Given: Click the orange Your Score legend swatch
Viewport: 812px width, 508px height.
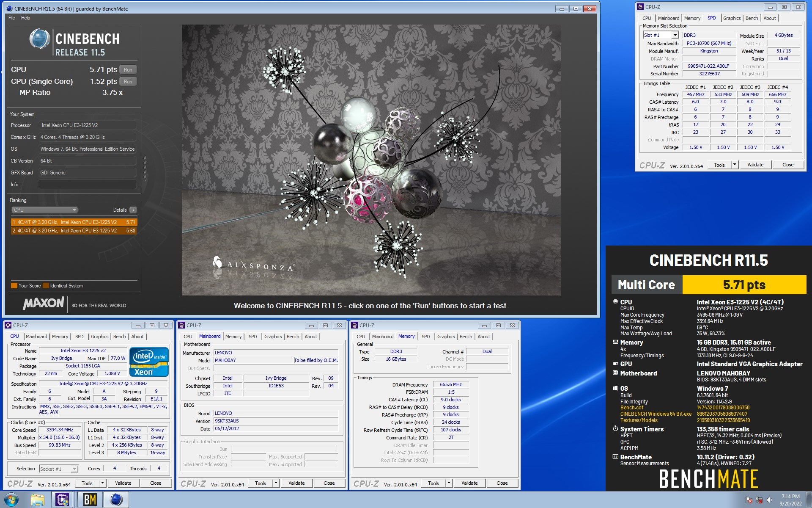Looking at the screenshot, I should point(14,285).
